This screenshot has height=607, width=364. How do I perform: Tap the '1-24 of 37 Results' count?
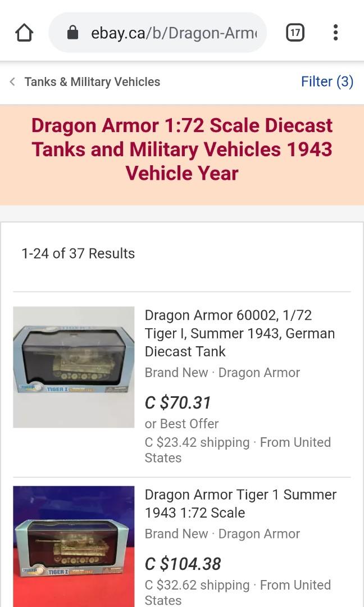[79, 253]
